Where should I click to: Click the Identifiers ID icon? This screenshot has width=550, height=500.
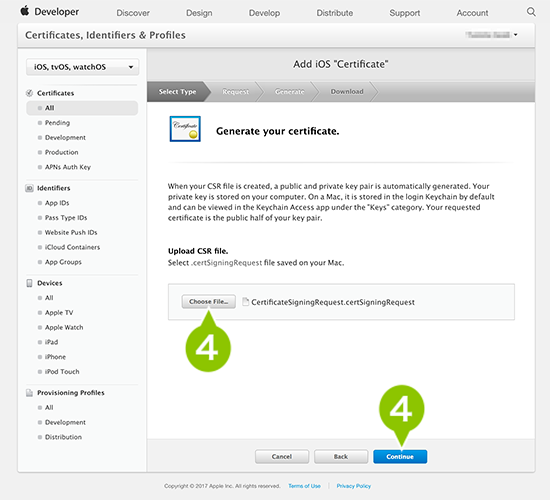click(29, 188)
